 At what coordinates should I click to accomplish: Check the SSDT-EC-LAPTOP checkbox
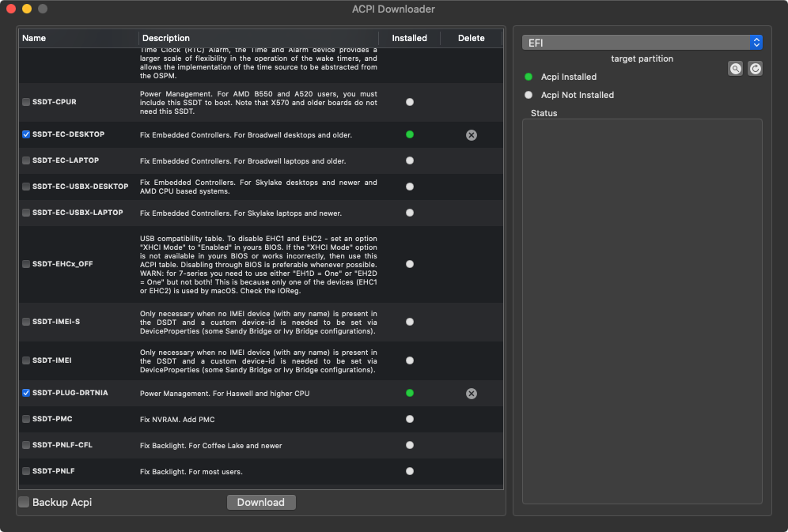click(26, 160)
